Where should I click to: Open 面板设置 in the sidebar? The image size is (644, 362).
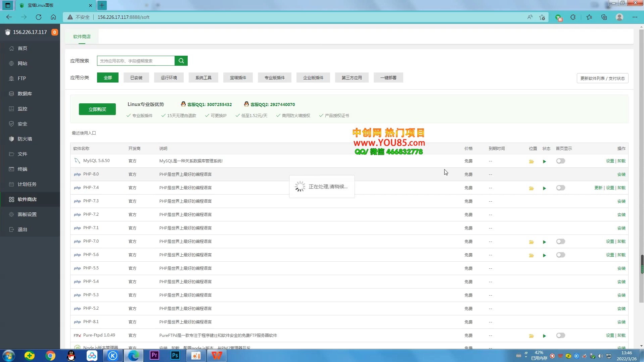tap(30, 214)
